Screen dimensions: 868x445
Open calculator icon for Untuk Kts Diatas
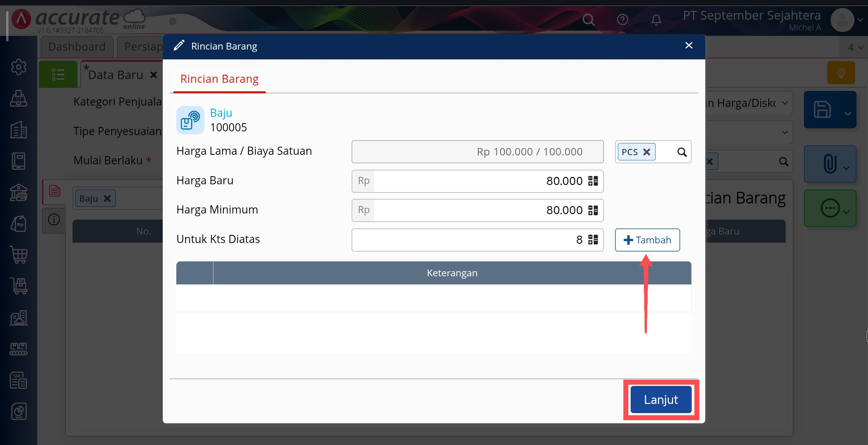[x=593, y=240]
